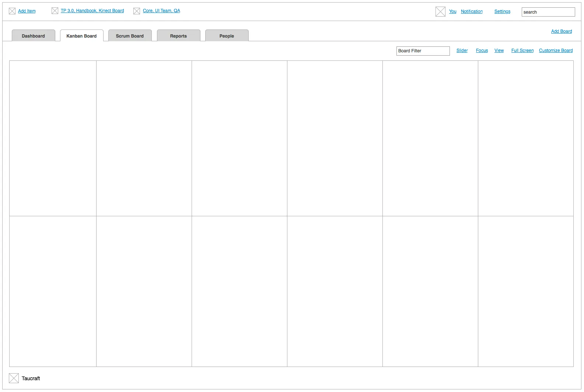
Task: Open the You profile link
Action: pos(452,11)
